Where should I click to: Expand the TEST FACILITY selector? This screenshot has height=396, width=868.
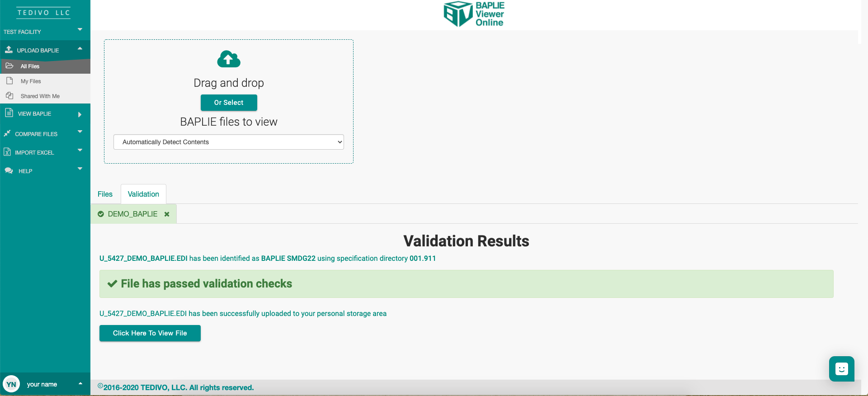pos(80,30)
